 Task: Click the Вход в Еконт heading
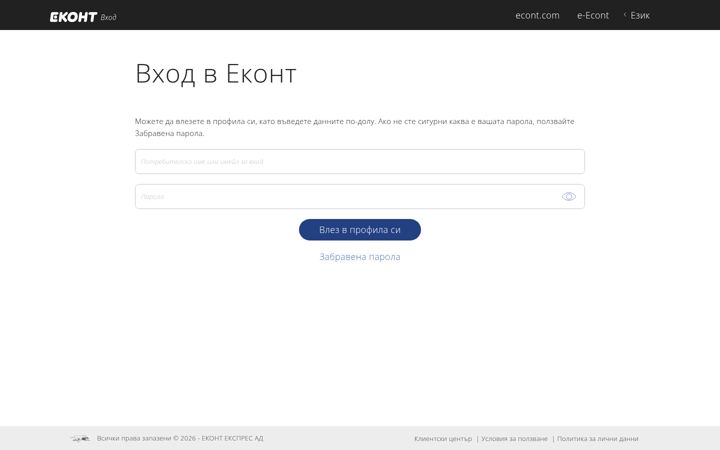(x=216, y=74)
